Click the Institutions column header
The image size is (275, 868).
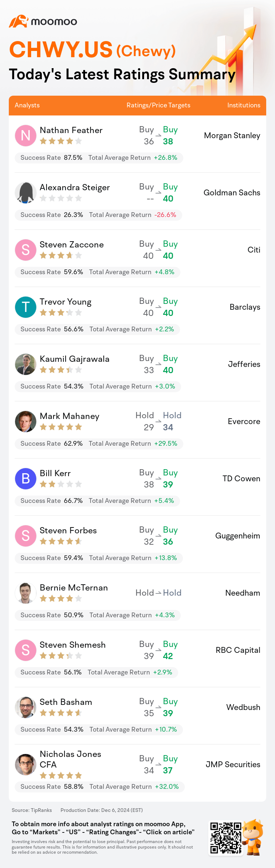[244, 105]
